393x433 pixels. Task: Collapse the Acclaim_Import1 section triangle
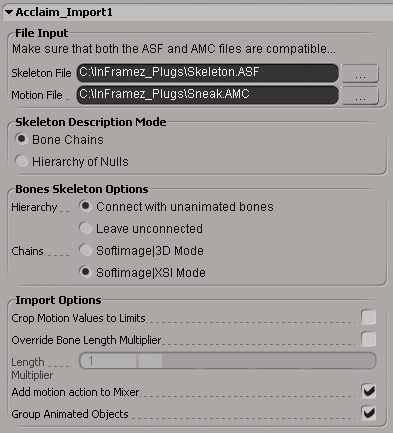tap(9, 12)
